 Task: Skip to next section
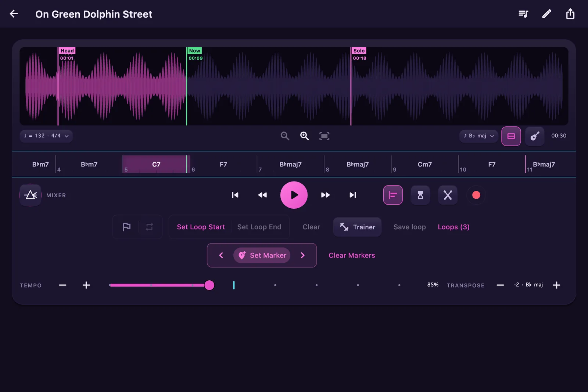353,195
